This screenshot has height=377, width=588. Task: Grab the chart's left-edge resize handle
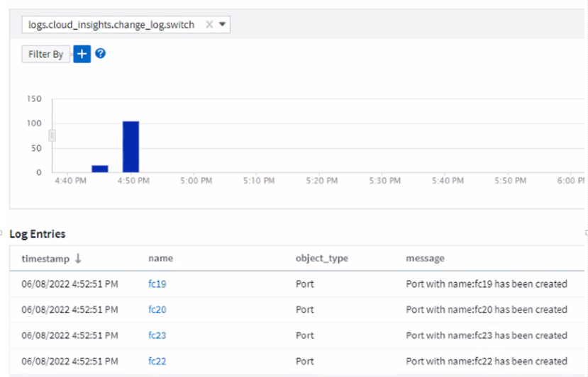point(52,135)
